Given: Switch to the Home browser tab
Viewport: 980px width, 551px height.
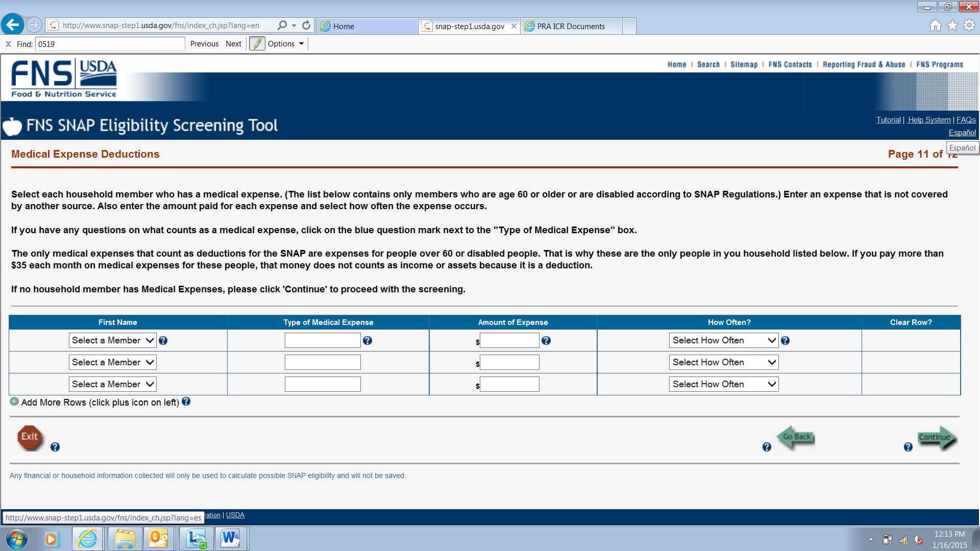Looking at the screenshot, I should (366, 26).
